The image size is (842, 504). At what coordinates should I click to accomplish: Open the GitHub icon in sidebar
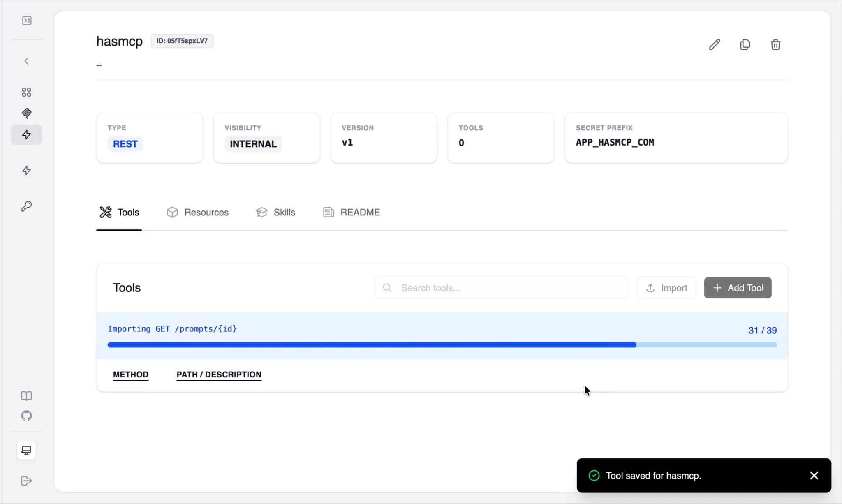click(x=26, y=416)
